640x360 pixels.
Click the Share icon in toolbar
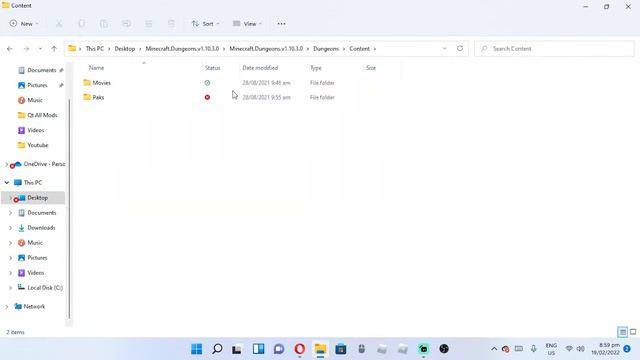(149, 24)
